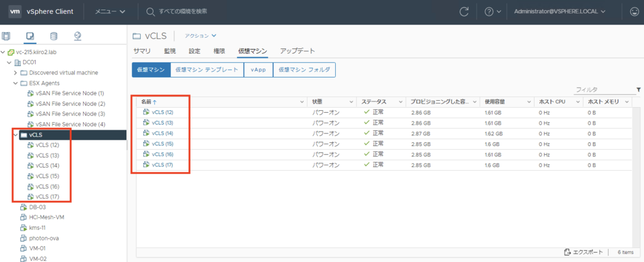This screenshot has height=262, width=644.
Task: Switch to the アップデート tab
Action: pyautogui.click(x=297, y=51)
